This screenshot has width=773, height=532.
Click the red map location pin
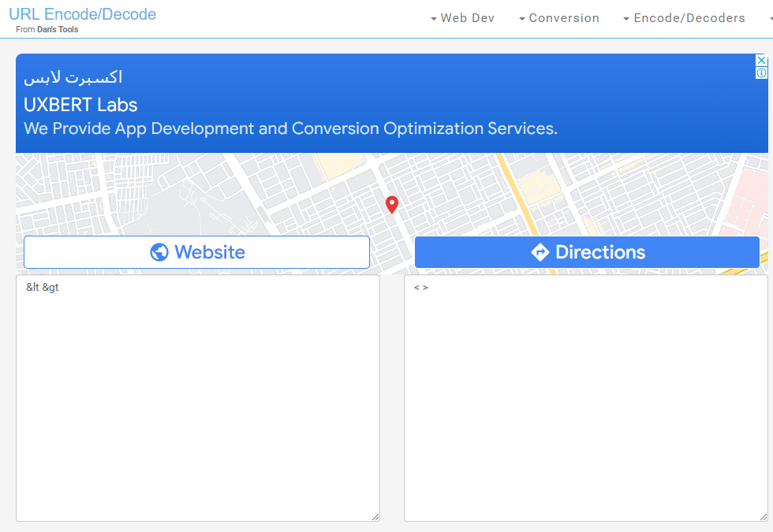click(x=392, y=204)
